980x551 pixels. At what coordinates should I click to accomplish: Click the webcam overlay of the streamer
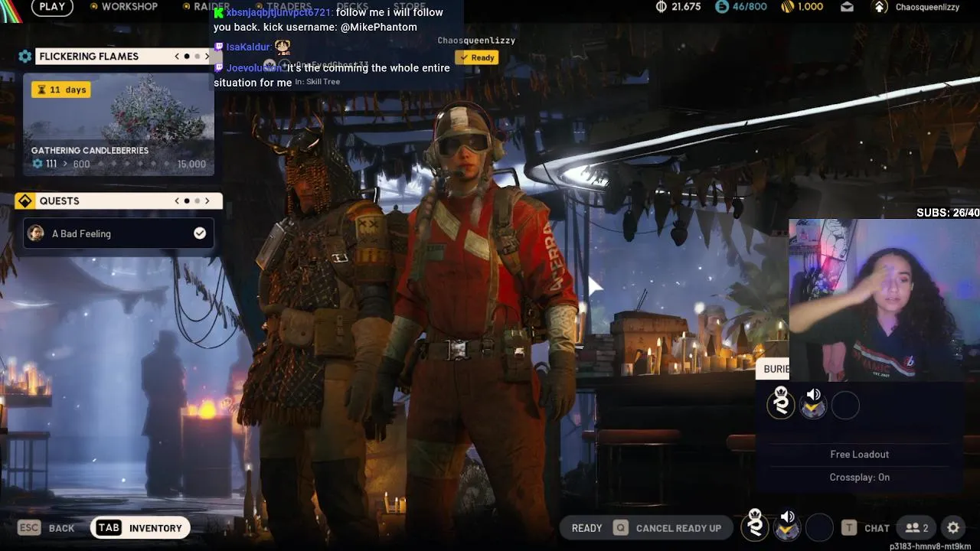pyautogui.click(x=884, y=300)
